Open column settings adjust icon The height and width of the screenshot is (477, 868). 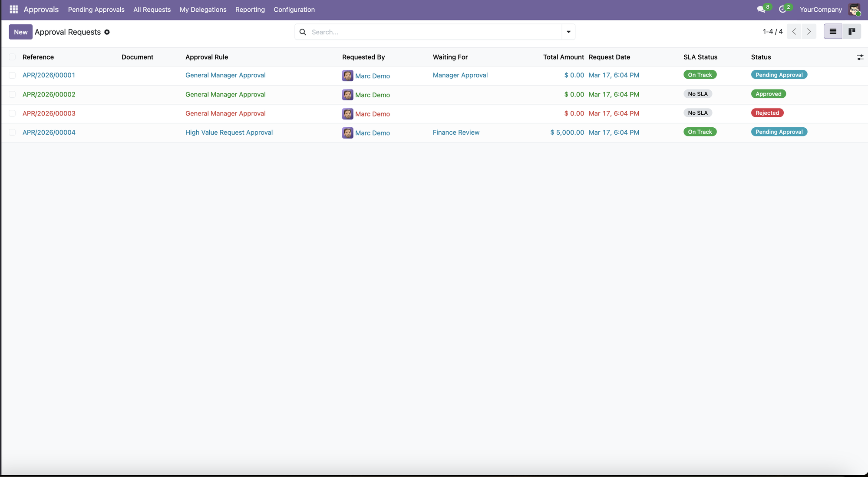pos(860,57)
